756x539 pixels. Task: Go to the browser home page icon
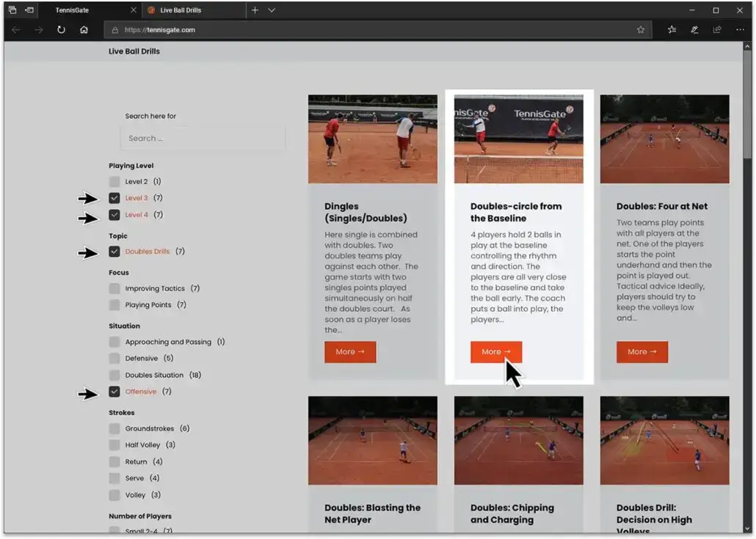(84, 30)
